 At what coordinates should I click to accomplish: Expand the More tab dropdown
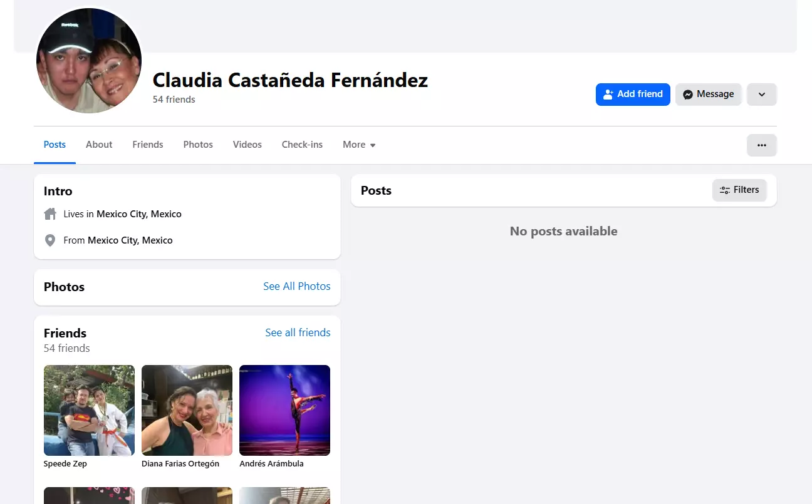359,145
